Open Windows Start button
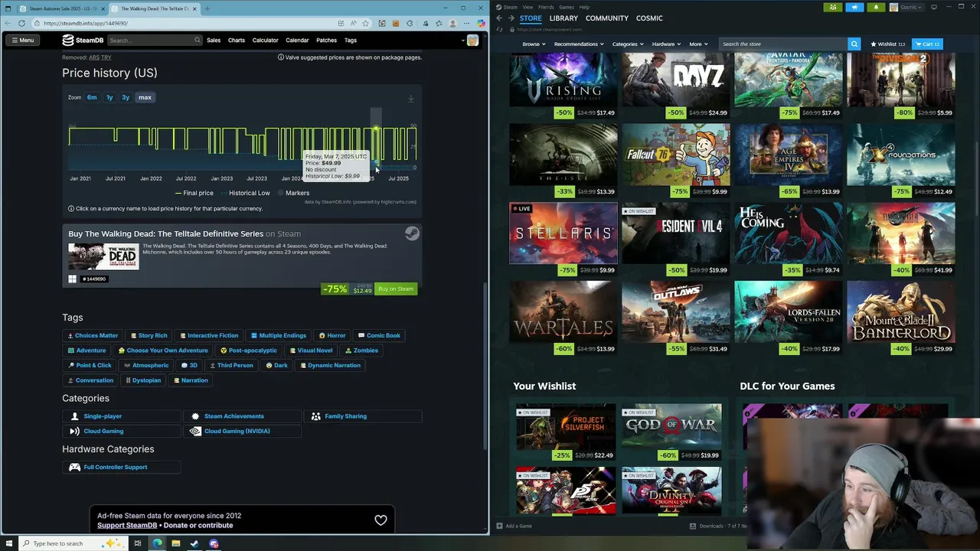Image resolution: width=980 pixels, height=551 pixels. click(8, 543)
